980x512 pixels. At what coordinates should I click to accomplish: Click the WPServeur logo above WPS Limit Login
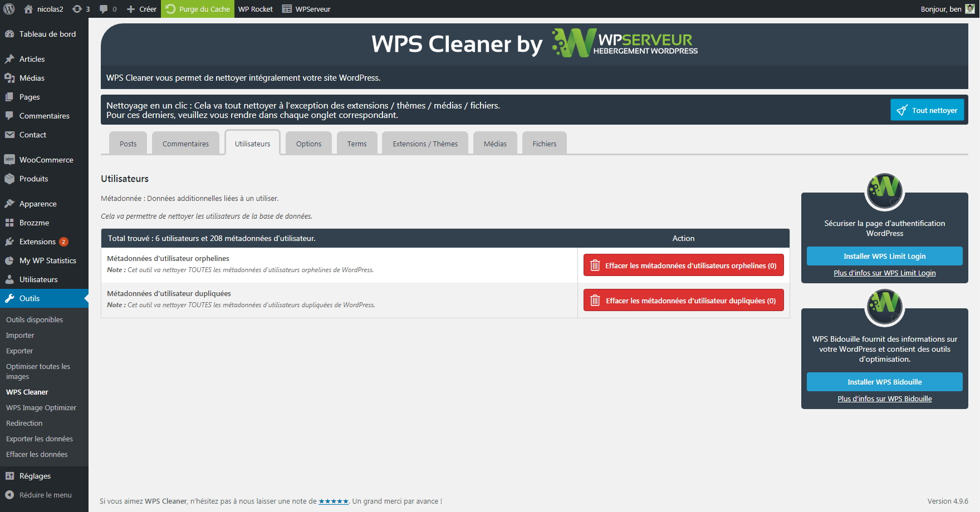(885, 190)
